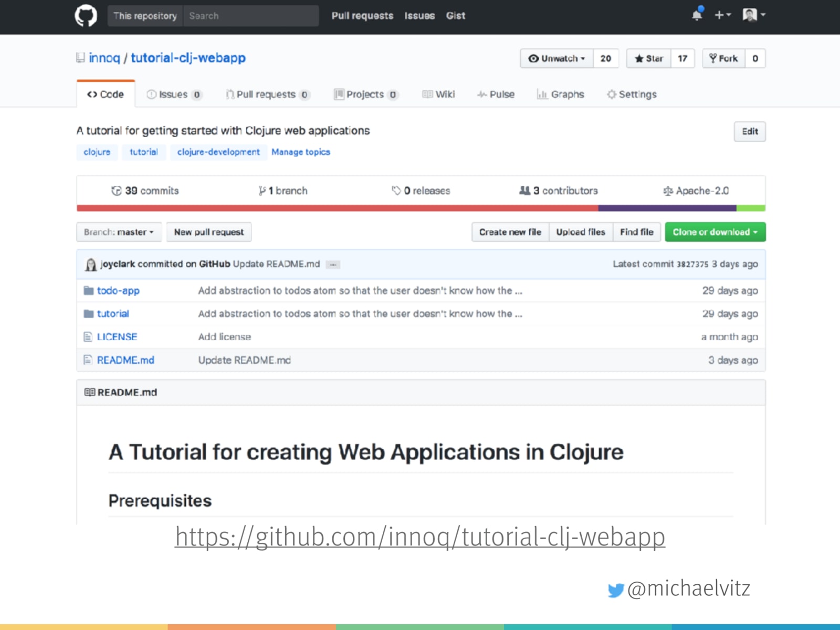Open the Apache-2.0 license link

[696, 191]
